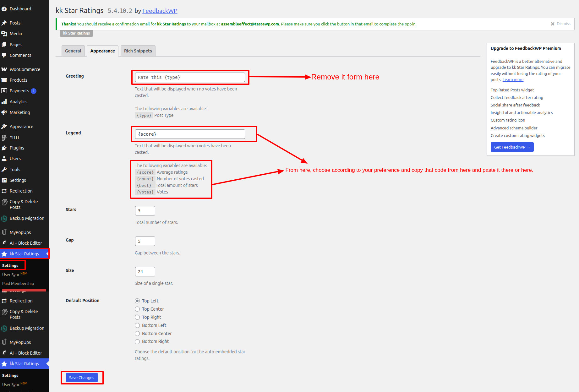579x392 pixels.
Task: Pick the Bottom Left position radio
Action: (137, 325)
